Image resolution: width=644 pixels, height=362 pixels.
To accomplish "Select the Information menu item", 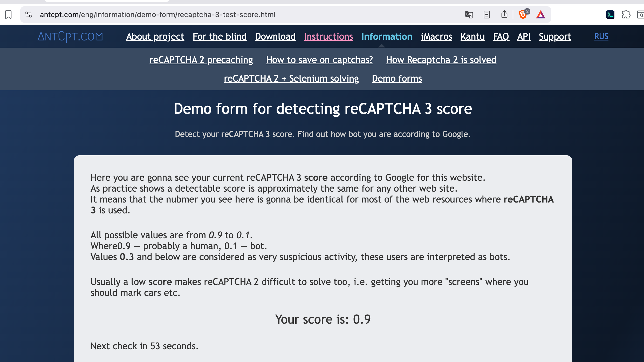I will [387, 37].
